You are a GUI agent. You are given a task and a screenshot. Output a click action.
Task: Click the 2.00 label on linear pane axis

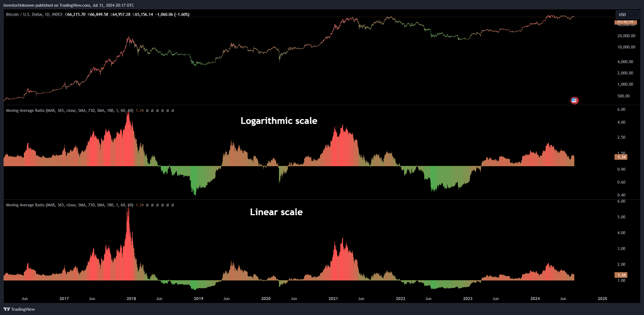coord(621,264)
